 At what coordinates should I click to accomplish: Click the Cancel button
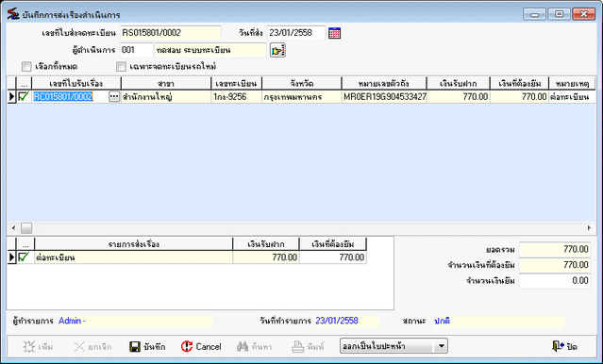click(x=201, y=347)
